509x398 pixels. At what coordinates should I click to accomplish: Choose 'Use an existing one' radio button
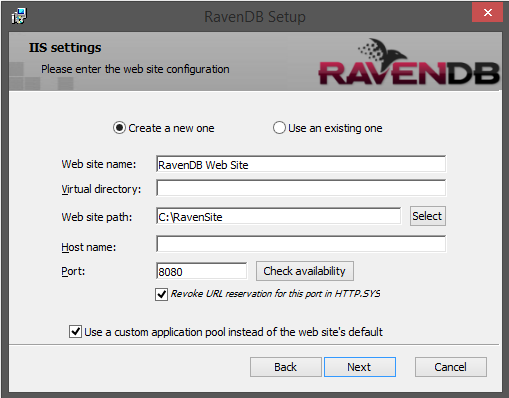click(279, 128)
